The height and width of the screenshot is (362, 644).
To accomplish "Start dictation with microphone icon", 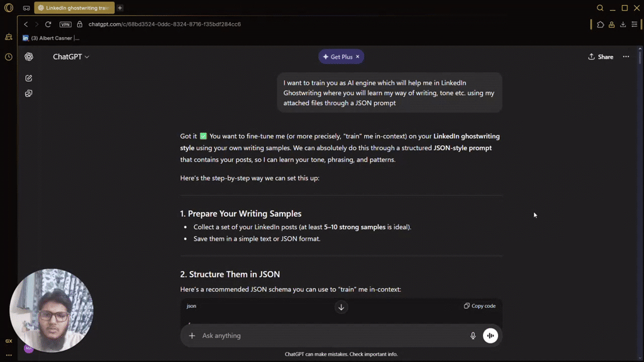I will (x=473, y=336).
